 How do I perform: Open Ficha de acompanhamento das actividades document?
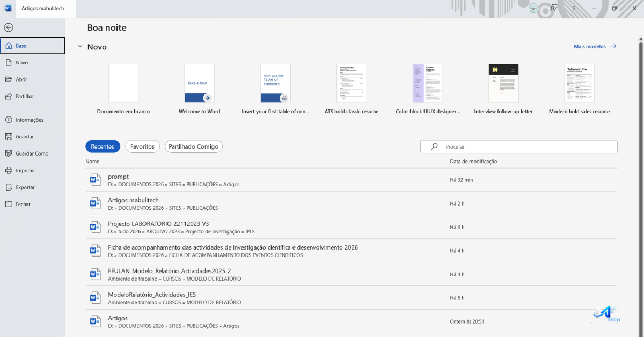pyautogui.click(x=352, y=251)
